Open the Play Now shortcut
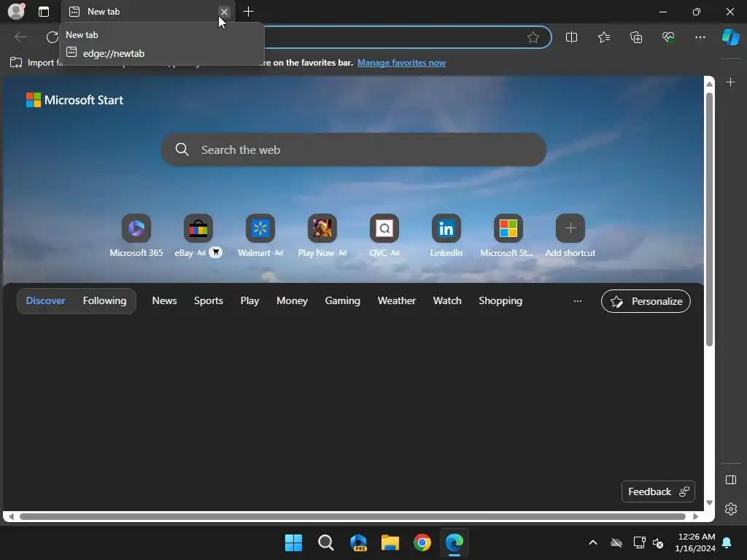Screen dimensions: 747x560 (x=322, y=236)
